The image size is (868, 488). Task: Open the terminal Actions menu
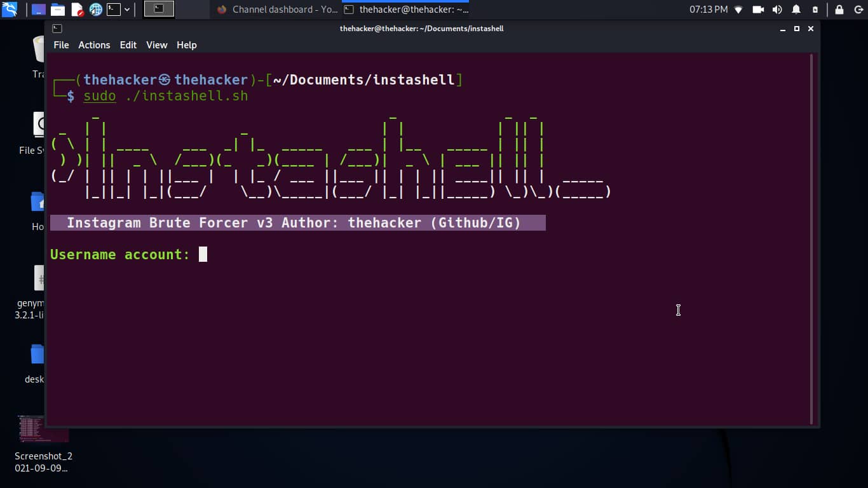pyautogui.click(x=94, y=45)
